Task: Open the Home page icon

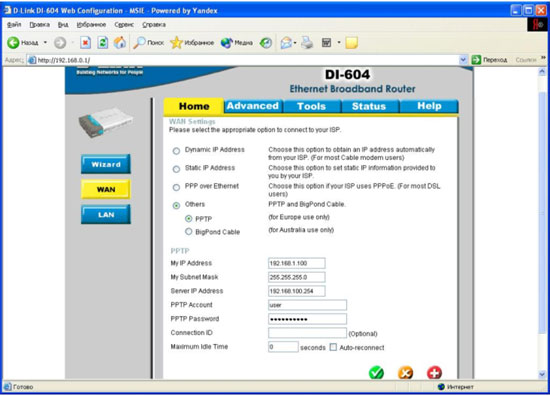Action: [120, 43]
